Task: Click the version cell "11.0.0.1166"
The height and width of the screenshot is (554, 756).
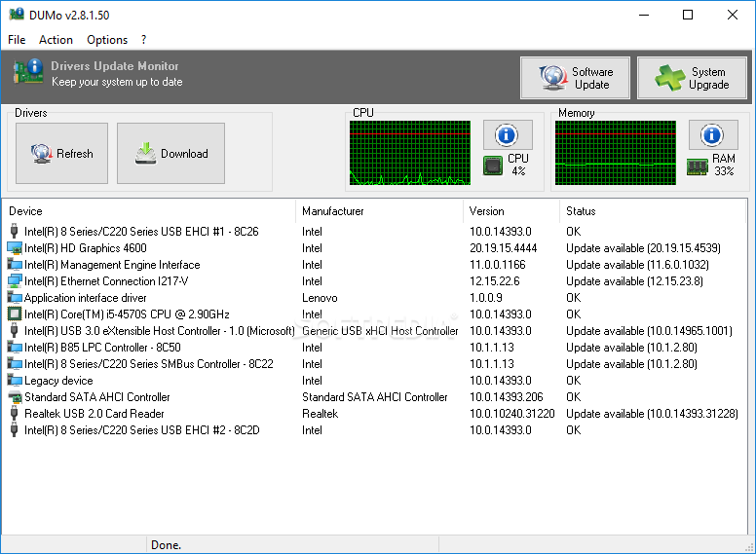Action: 498,265
